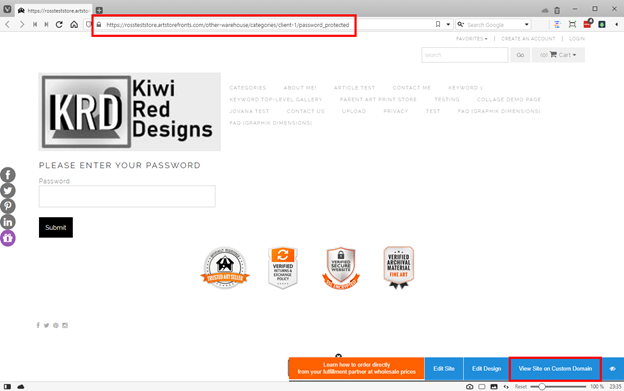Share via the Facebook sidebar icon

[8, 175]
